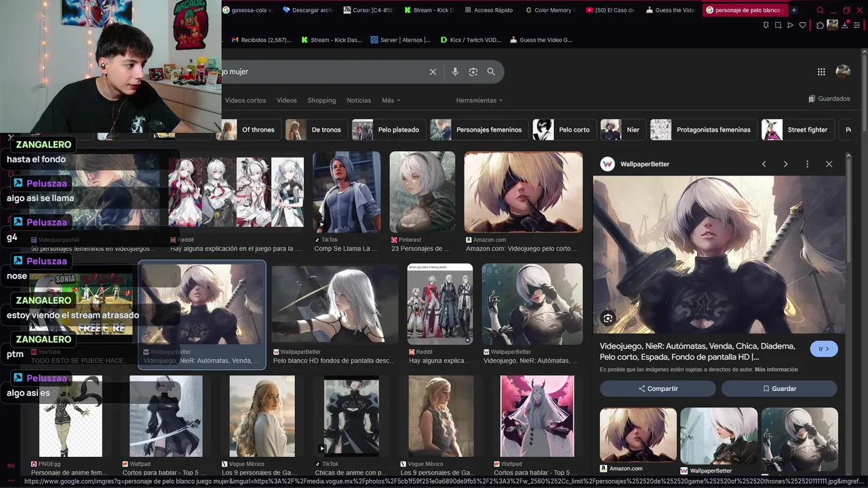Open Google Lens image search icon
This screenshot has width=868, height=488.
[473, 72]
